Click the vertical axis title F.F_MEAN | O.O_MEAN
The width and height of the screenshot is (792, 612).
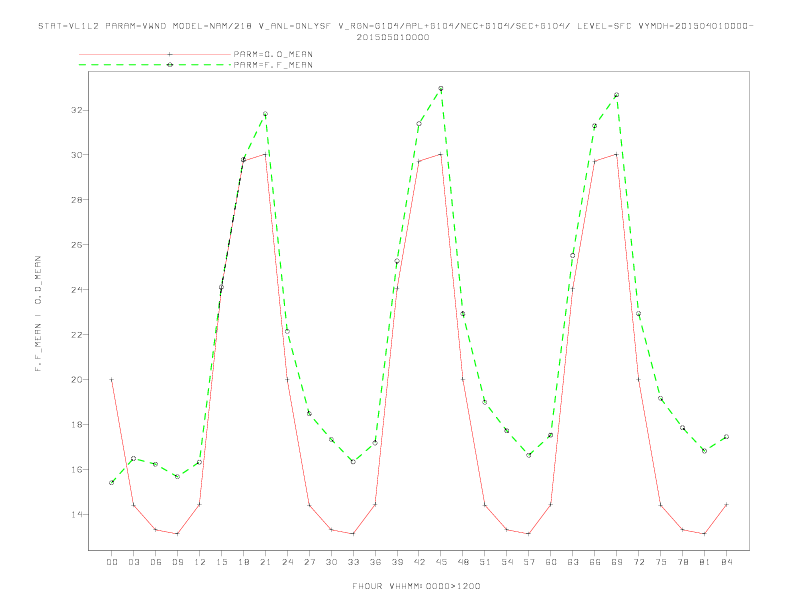click(x=38, y=314)
